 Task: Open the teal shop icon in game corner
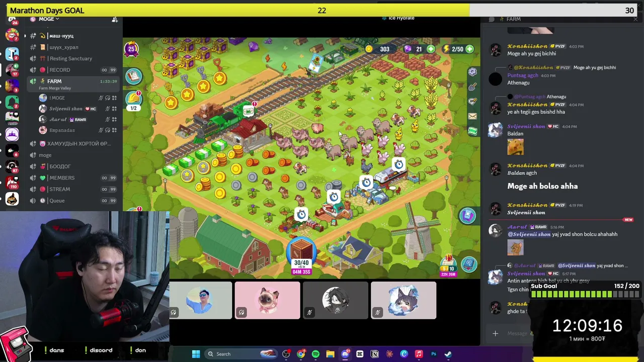(469, 264)
